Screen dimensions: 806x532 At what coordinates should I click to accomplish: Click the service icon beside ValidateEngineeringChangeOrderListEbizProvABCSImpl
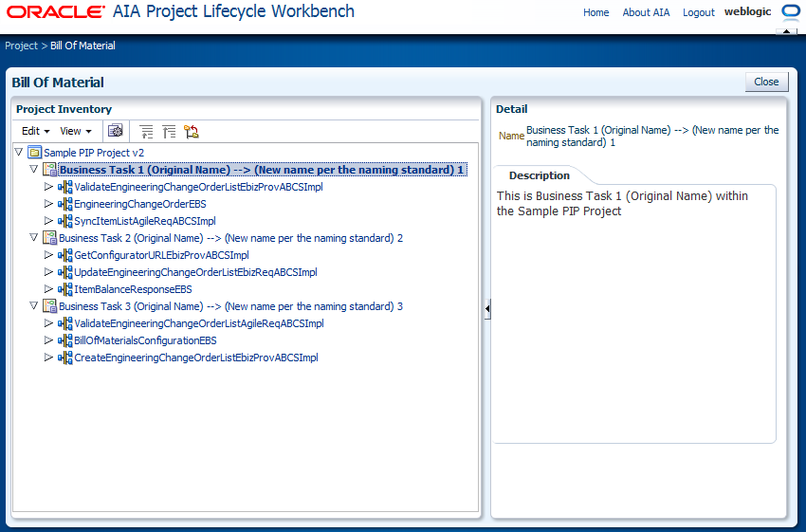(65, 187)
